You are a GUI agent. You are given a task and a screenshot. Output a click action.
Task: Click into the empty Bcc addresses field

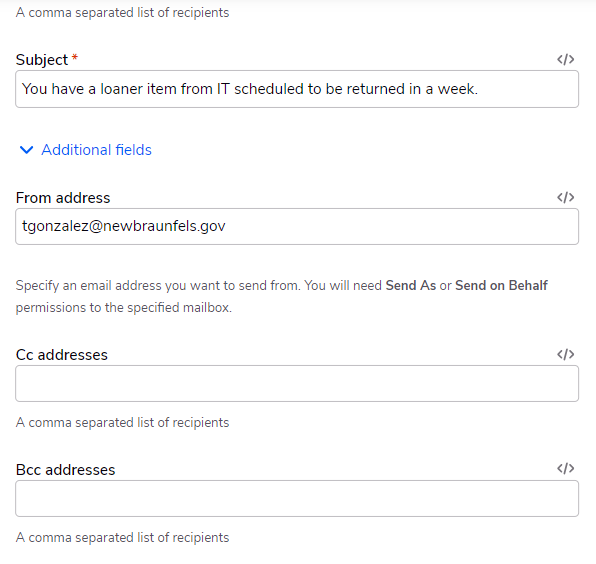(x=297, y=498)
